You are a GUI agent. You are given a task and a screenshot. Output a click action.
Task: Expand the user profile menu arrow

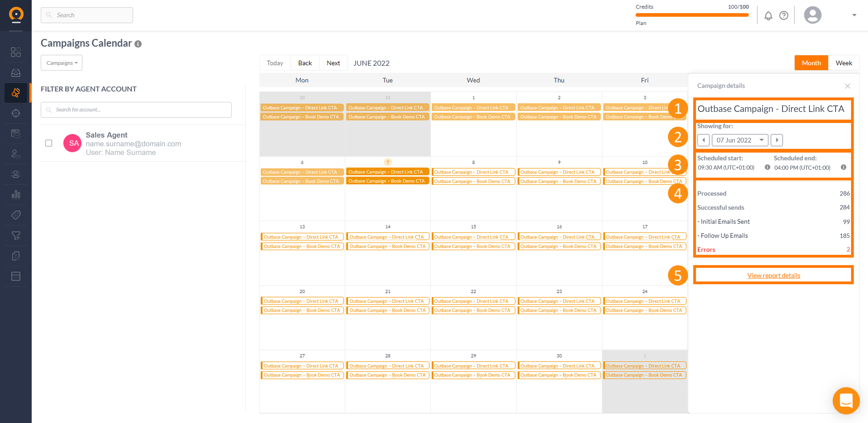pyautogui.click(x=854, y=15)
